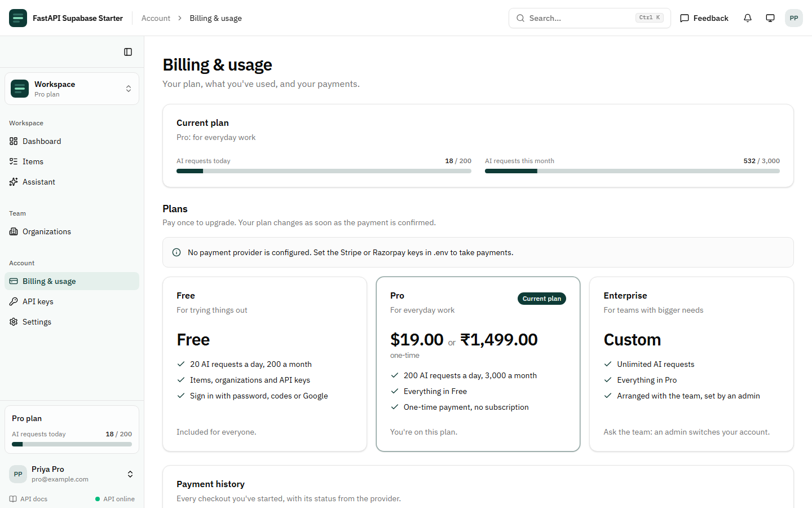
Task: Click Account breadcrumb link
Action: coord(156,18)
